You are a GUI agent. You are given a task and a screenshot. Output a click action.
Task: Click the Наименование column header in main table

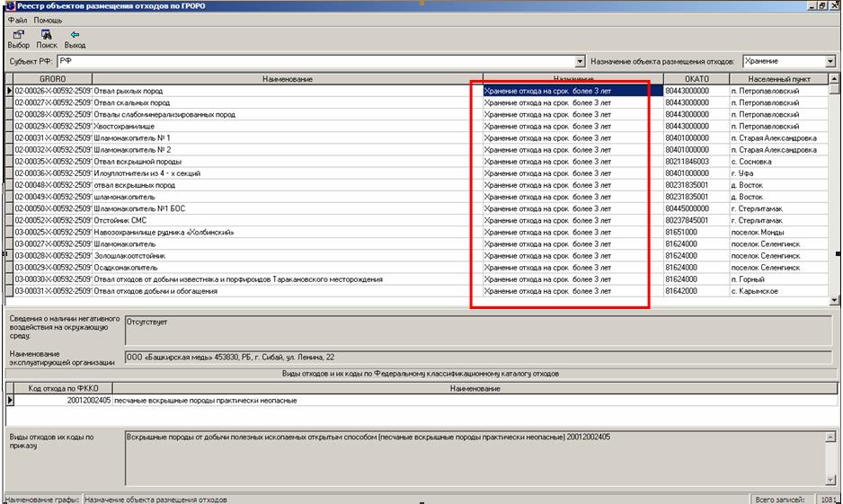(287, 79)
